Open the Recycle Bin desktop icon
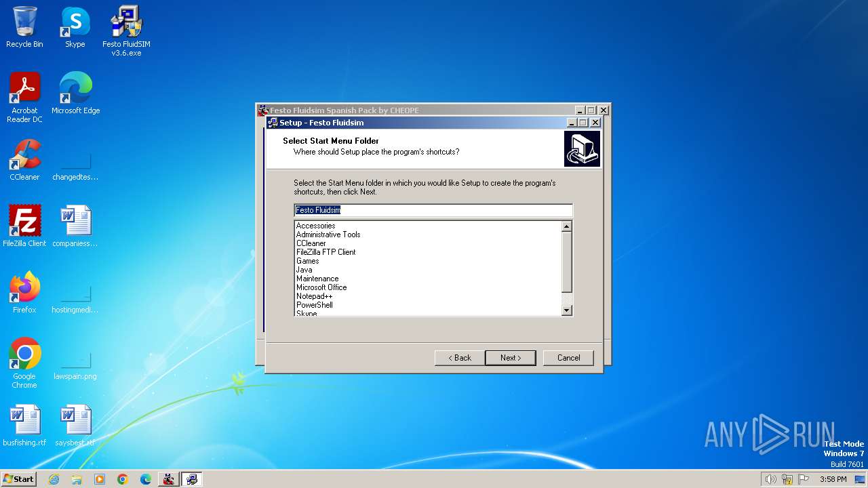The image size is (868, 488). (x=24, y=27)
